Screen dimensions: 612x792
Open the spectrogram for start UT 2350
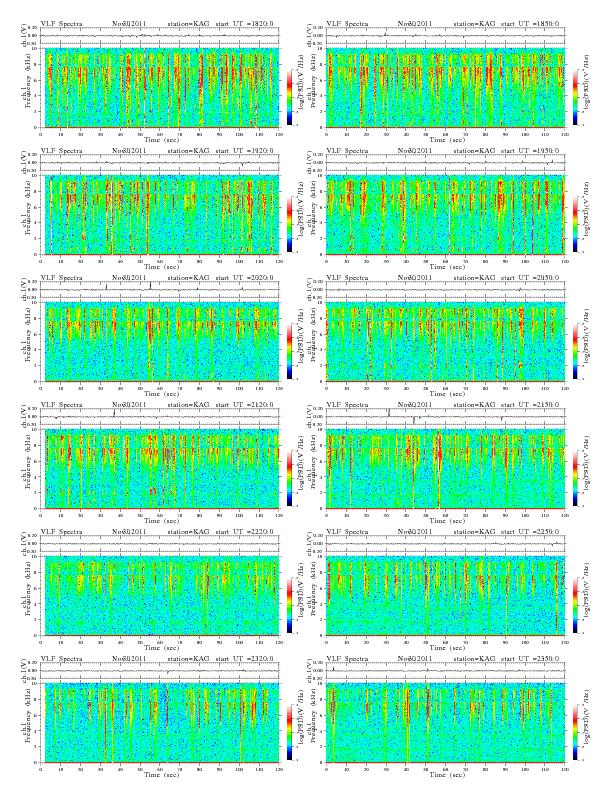(445, 723)
